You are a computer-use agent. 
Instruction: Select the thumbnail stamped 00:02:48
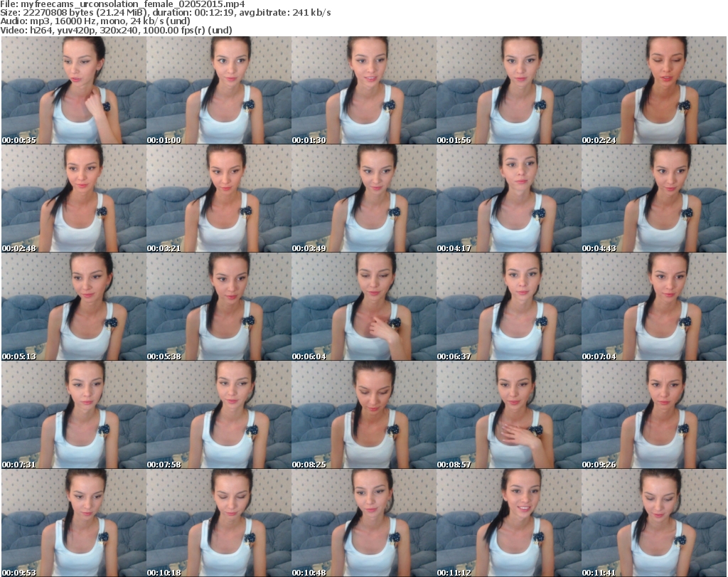(x=74, y=198)
